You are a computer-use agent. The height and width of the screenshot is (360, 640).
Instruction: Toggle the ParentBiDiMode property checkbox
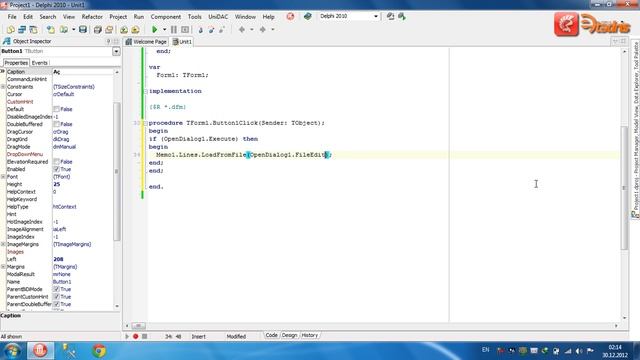click(56, 289)
